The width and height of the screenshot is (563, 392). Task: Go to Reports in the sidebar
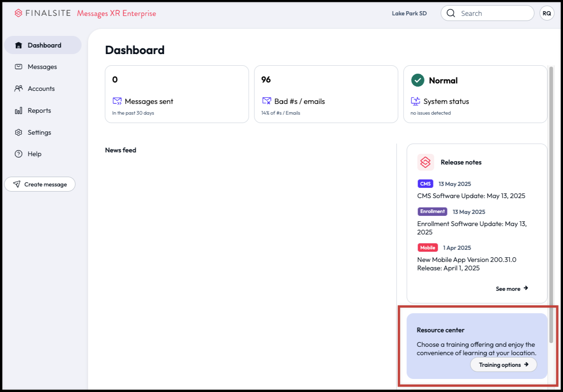[x=39, y=110]
